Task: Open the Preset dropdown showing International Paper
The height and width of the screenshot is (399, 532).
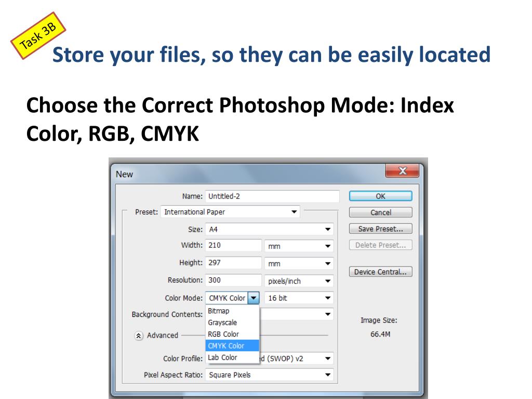Action: pyautogui.click(x=230, y=212)
